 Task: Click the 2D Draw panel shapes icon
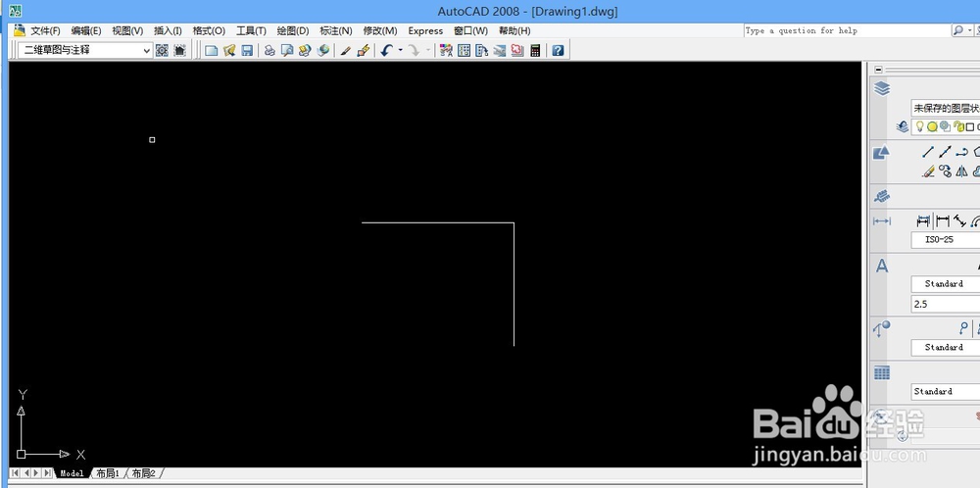point(881,152)
